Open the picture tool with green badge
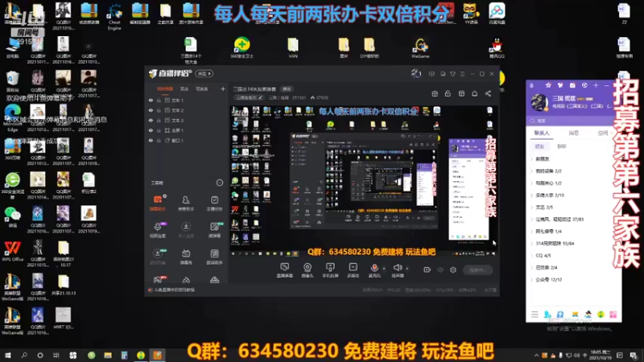The image size is (644, 362). 214,230
